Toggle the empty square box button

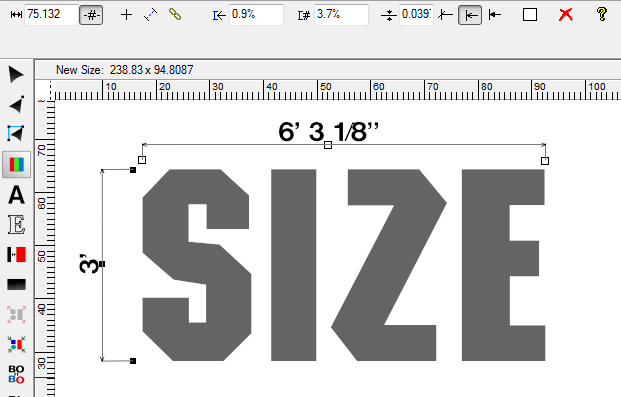click(530, 15)
